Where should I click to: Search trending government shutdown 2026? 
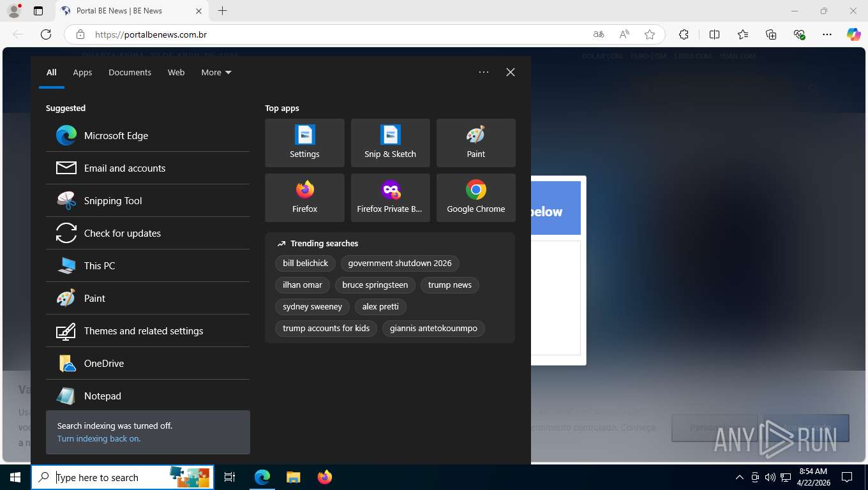(x=400, y=263)
